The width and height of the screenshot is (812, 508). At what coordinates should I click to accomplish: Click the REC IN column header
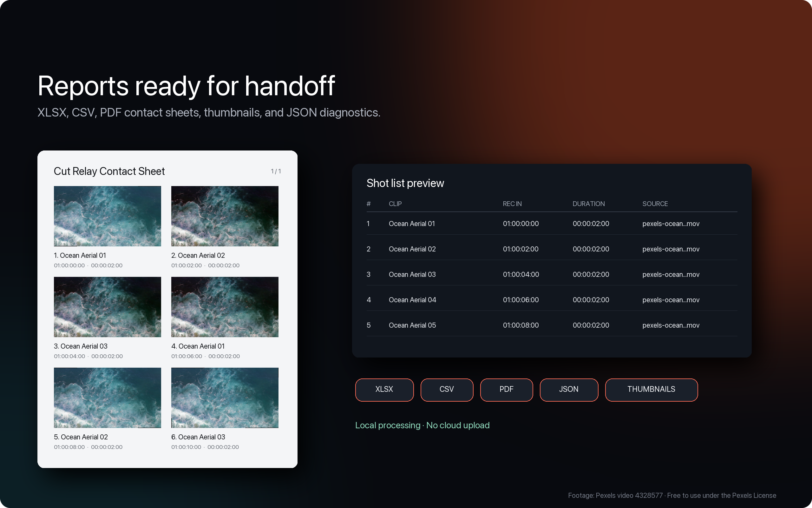point(512,204)
